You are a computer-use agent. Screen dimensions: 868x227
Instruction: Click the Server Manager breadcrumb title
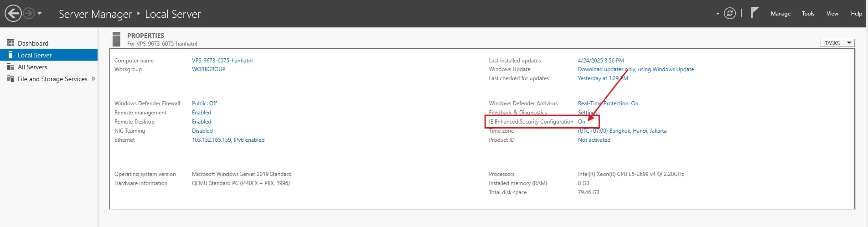pyautogui.click(x=95, y=14)
